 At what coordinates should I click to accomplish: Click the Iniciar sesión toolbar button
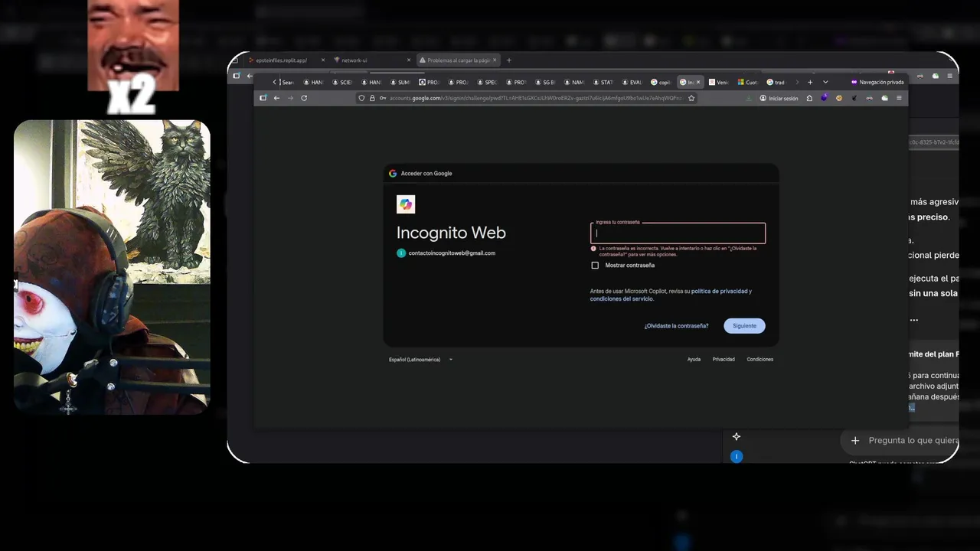[x=779, y=98]
